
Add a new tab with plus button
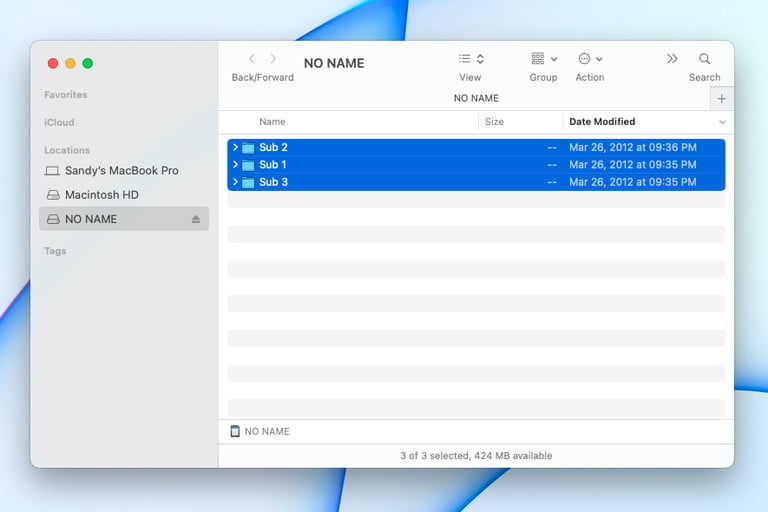pos(721,98)
